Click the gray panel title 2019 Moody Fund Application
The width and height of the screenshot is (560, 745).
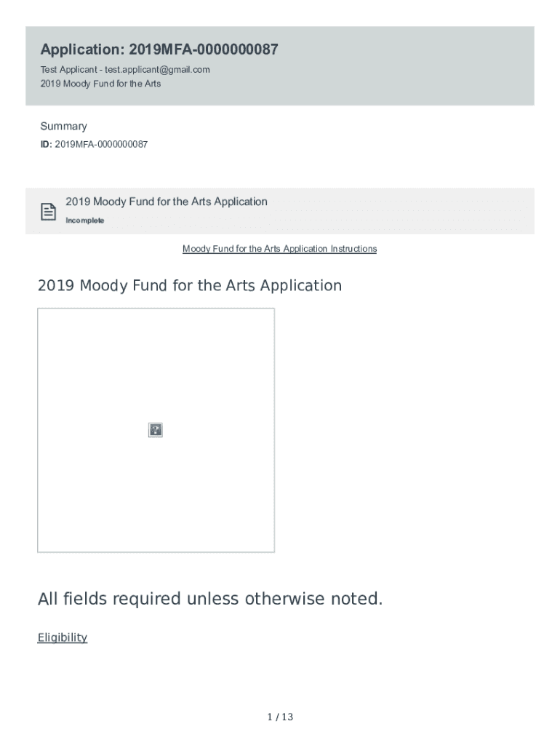pyautogui.click(x=167, y=202)
